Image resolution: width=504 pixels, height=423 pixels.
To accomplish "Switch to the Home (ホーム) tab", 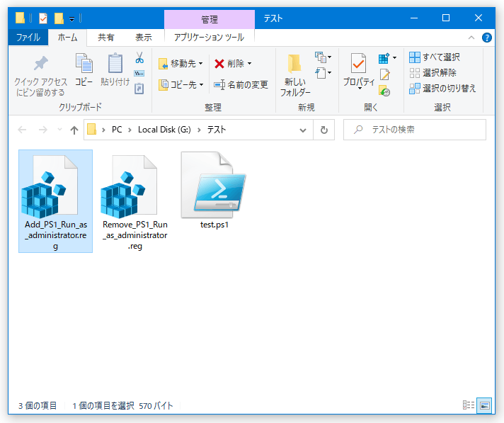I will tap(67, 38).
